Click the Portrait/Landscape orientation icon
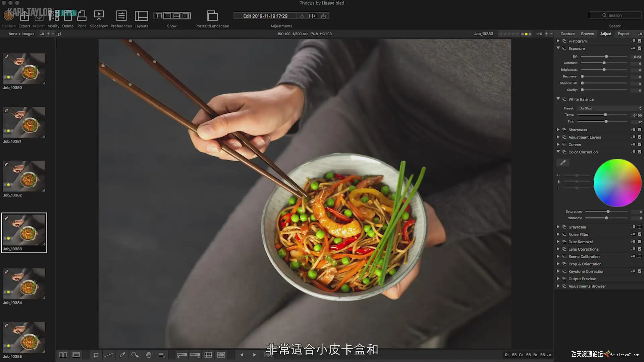 click(x=212, y=16)
